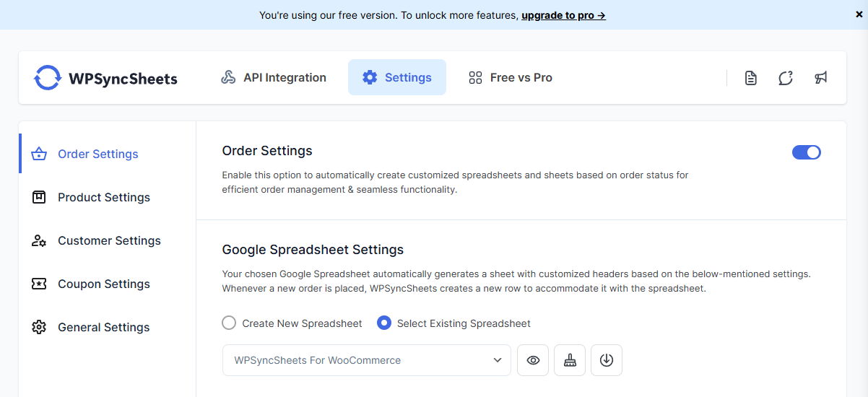Click the Customer Settings person icon
Viewport: 868px width, 397px height.
point(39,240)
